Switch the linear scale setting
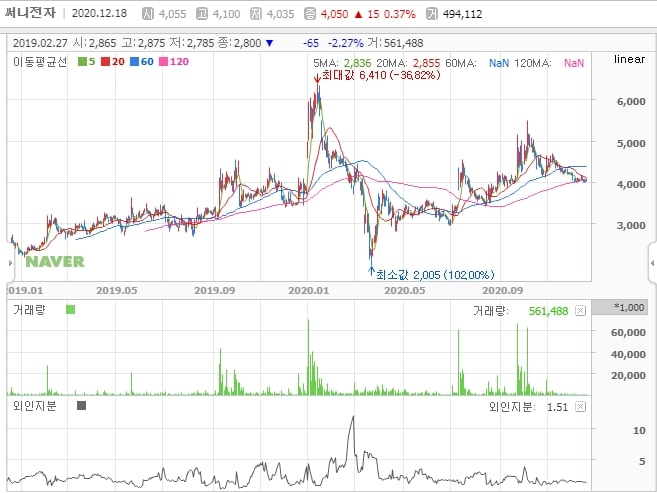Viewport: 657px width, 493px height. point(629,59)
